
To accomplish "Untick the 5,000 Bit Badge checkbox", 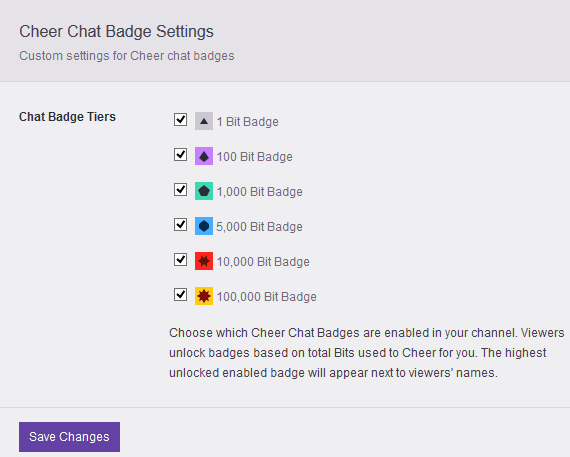I will 180,224.
